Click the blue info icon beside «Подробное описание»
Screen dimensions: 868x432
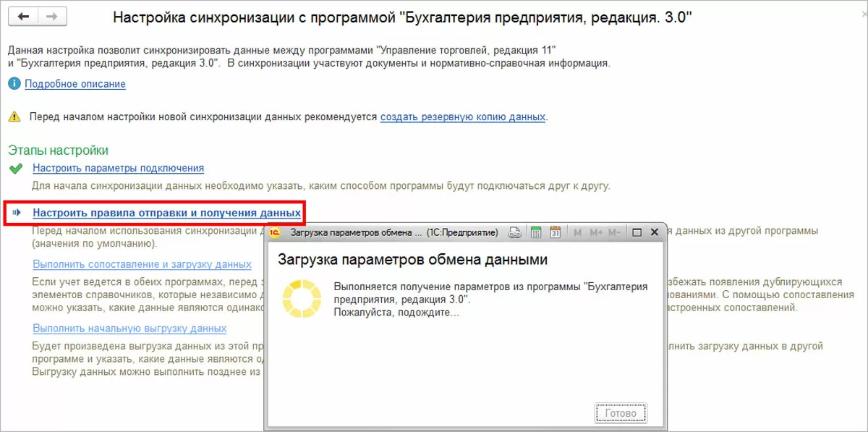[x=14, y=84]
